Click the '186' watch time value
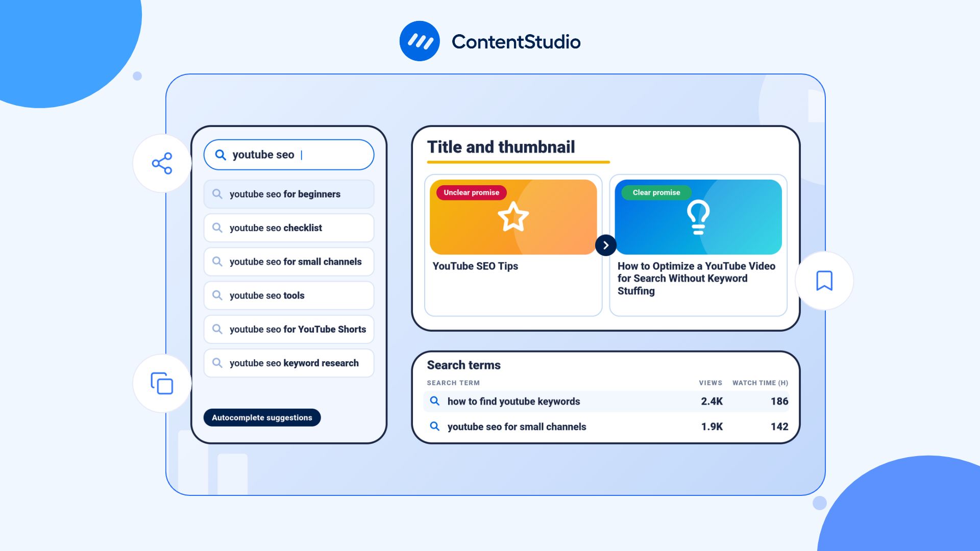 pyautogui.click(x=779, y=401)
